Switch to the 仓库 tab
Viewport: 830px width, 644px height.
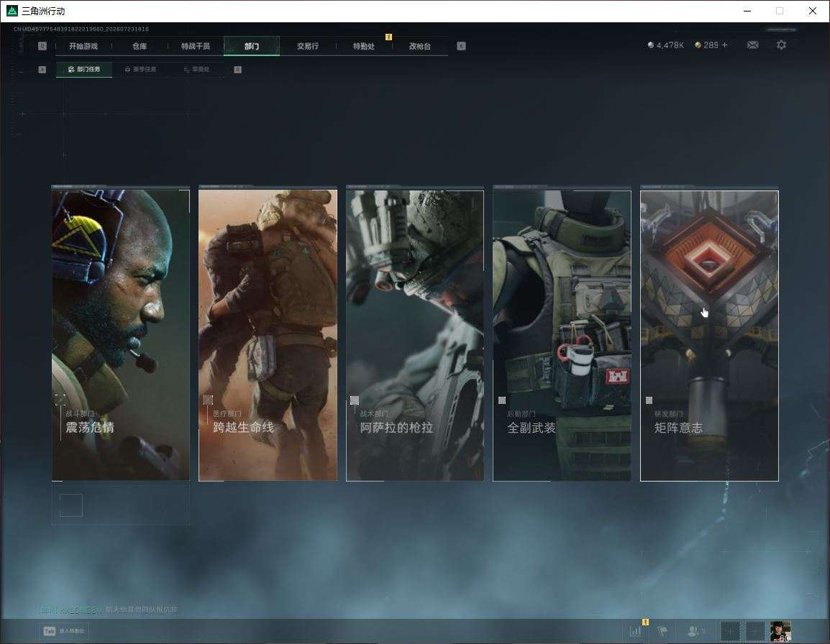click(140, 46)
